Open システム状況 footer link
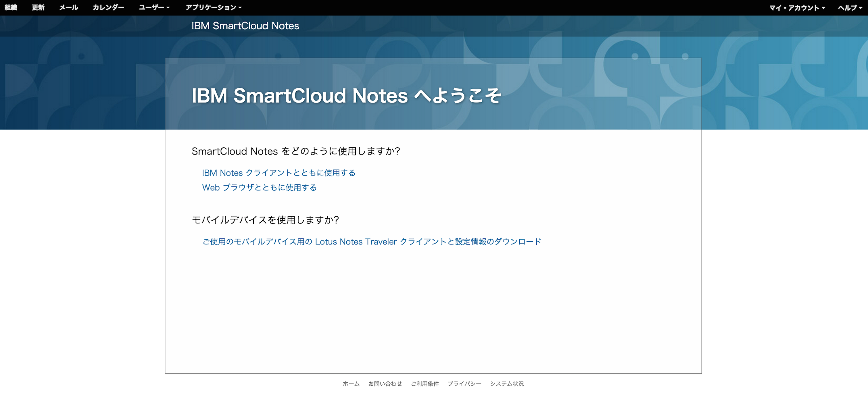Viewport: 868px width, 393px height. (507, 384)
